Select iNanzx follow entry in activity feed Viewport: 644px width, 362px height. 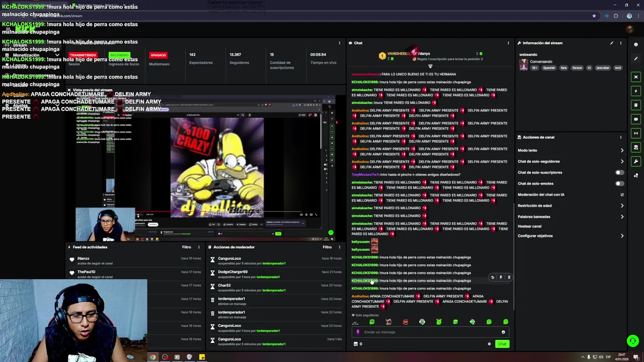[x=136, y=260]
